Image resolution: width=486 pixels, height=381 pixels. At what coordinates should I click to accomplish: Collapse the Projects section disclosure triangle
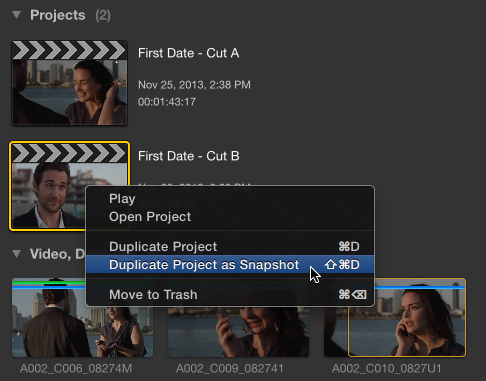(16, 15)
